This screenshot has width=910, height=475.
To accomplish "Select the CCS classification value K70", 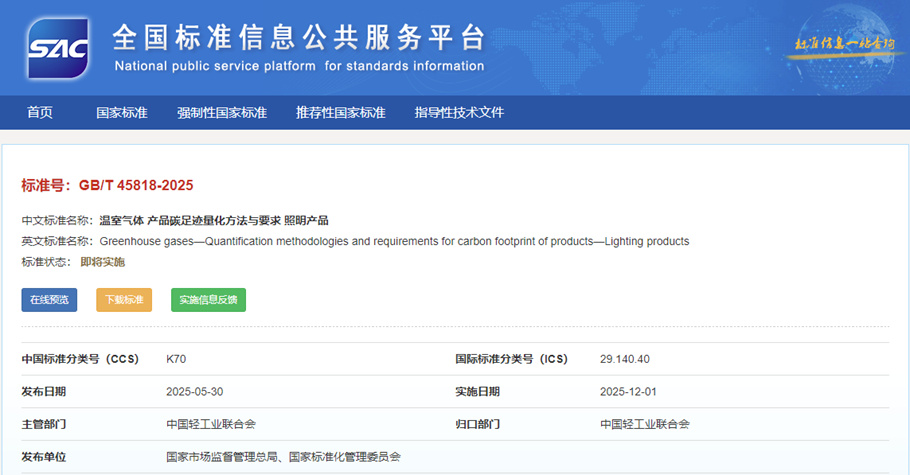I will [176, 359].
